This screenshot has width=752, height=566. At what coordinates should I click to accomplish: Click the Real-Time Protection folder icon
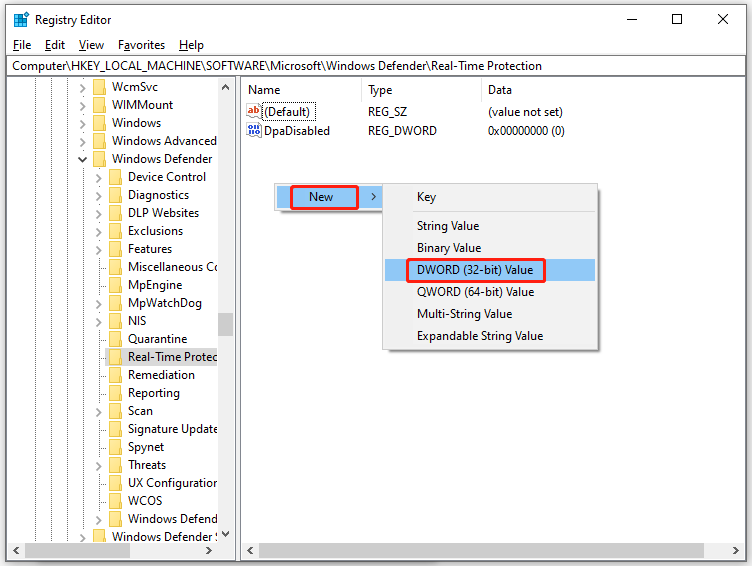116,356
